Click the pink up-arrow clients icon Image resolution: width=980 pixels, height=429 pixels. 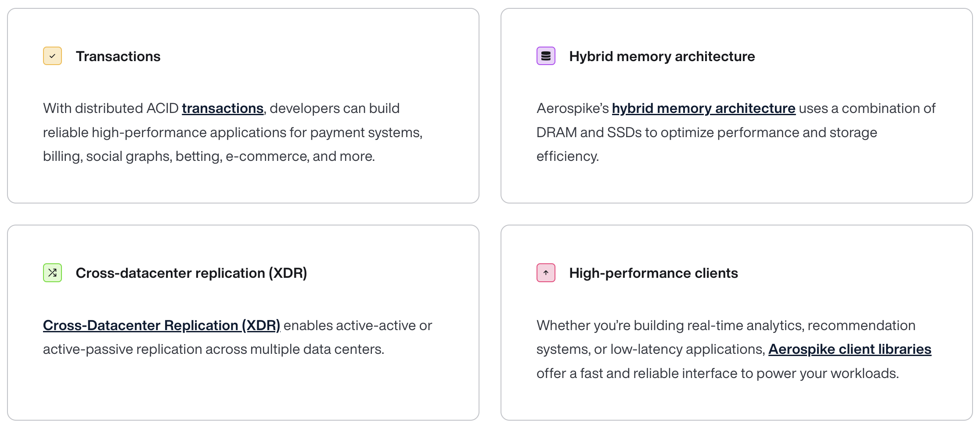click(546, 273)
